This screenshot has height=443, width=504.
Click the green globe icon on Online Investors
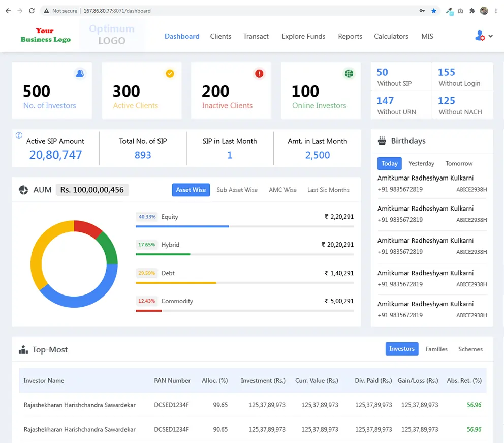click(349, 74)
